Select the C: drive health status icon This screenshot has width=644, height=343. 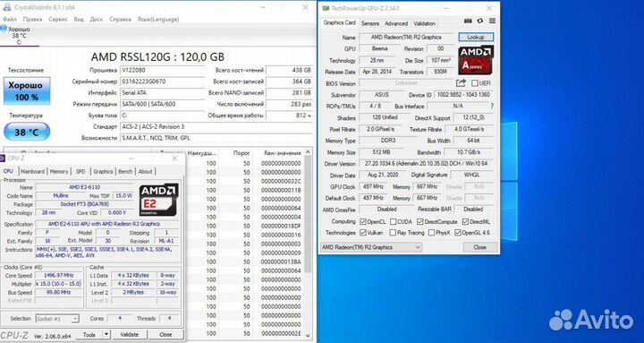coord(4,28)
